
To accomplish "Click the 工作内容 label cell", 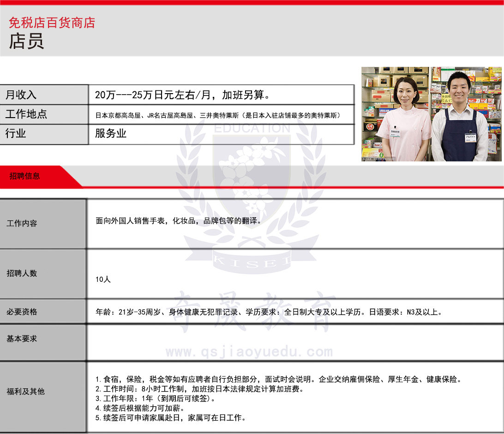I will (43, 224).
